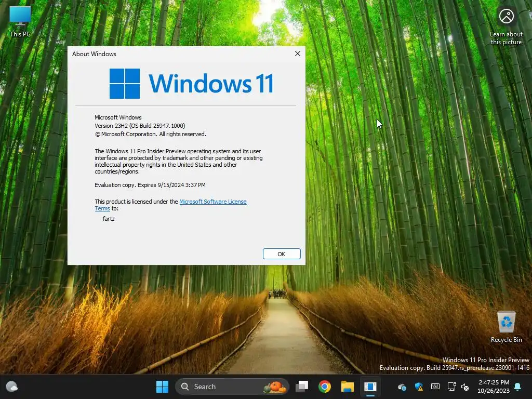Click the licensed user name 'fartz'

pos(109,219)
